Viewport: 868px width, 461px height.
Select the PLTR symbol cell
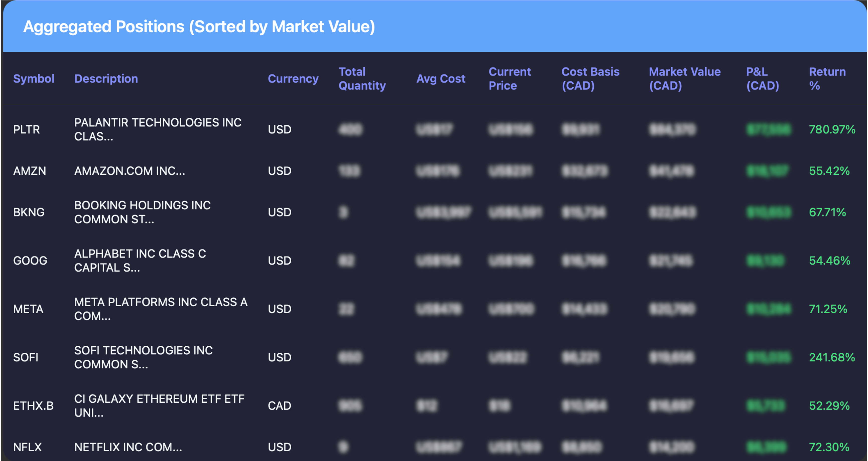click(26, 129)
